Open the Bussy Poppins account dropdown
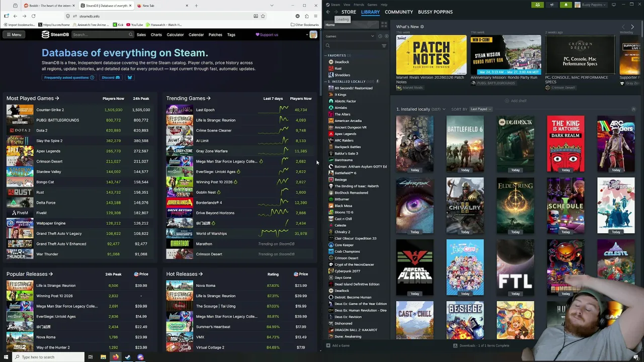 coord(591,5)
